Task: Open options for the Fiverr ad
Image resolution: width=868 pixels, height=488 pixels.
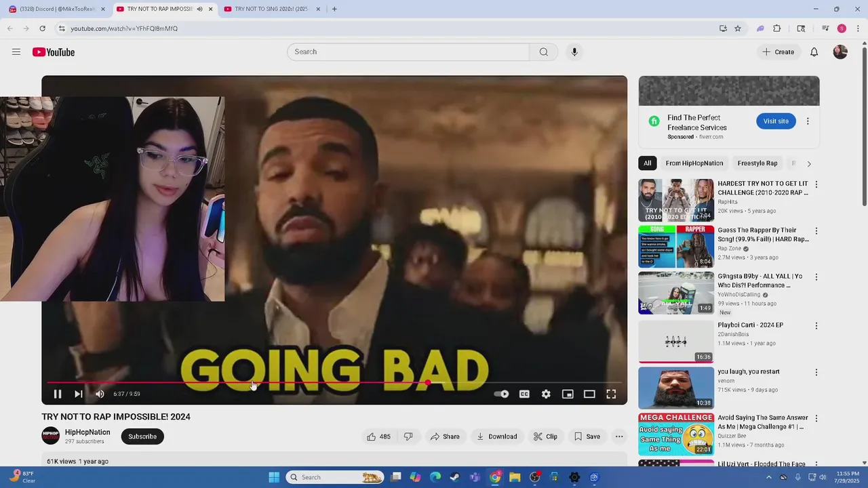Action: click(808, 121)
